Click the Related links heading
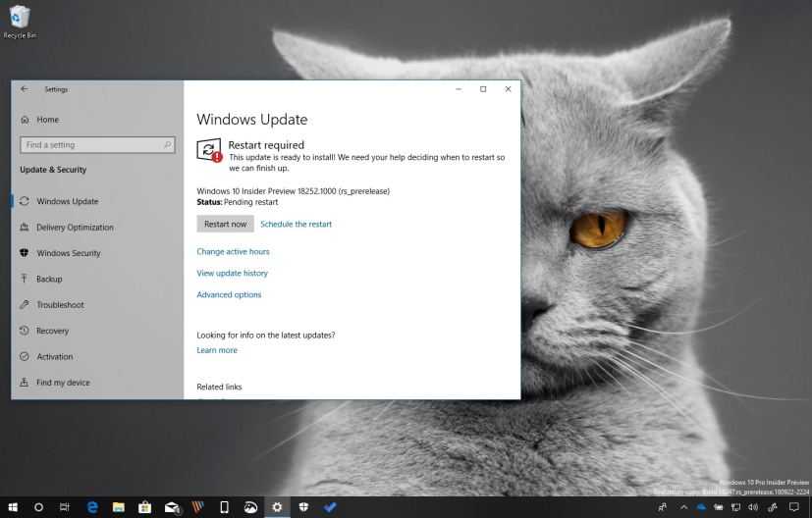 pyautogui.click(x=219, y=387)
